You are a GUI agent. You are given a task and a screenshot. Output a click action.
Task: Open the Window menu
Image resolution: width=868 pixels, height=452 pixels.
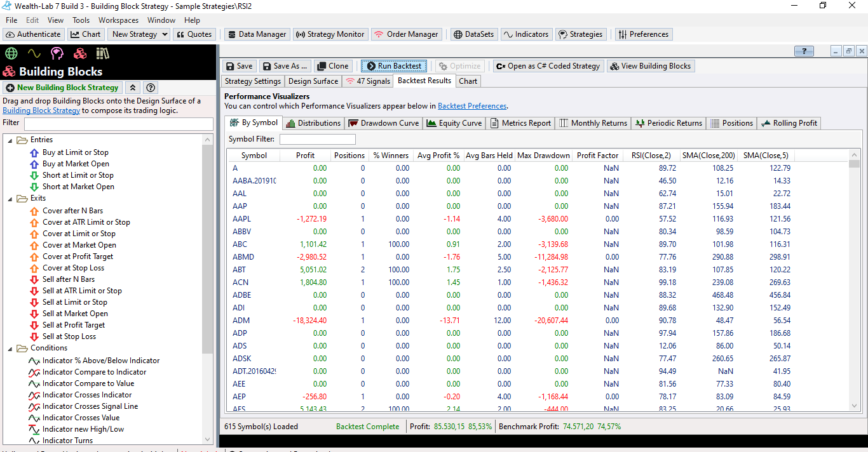pos(161,20)
